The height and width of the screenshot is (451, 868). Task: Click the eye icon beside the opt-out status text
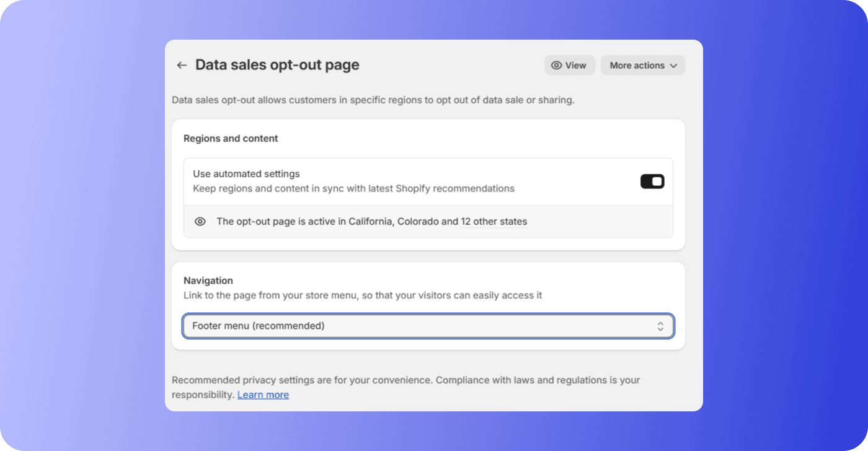coord(200,221)
